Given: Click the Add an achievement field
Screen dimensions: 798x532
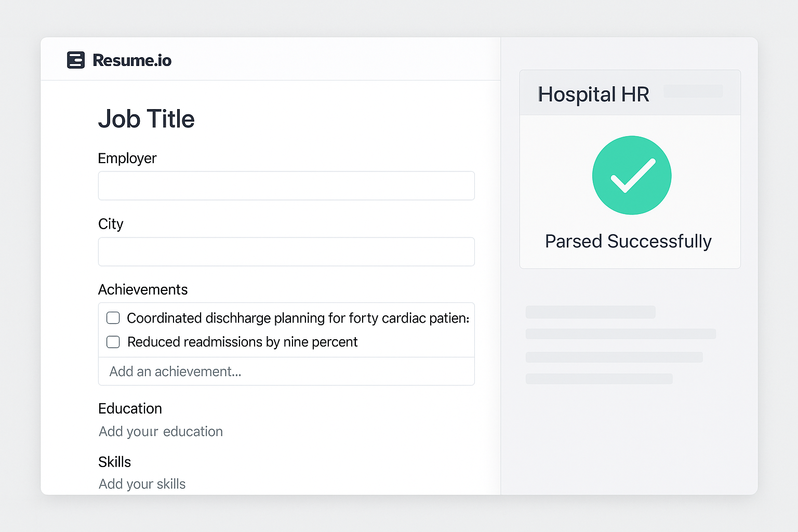Looking at the screenshot, I should (x=286, y=371).
